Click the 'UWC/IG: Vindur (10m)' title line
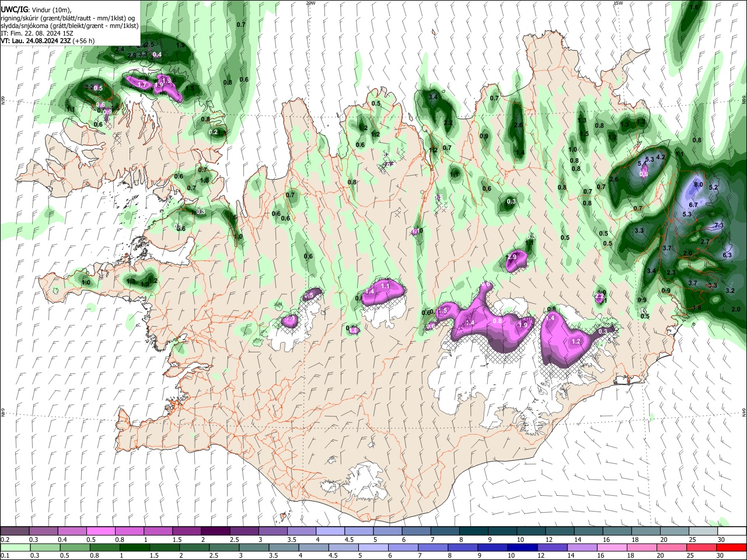 (x=36, y=10)
